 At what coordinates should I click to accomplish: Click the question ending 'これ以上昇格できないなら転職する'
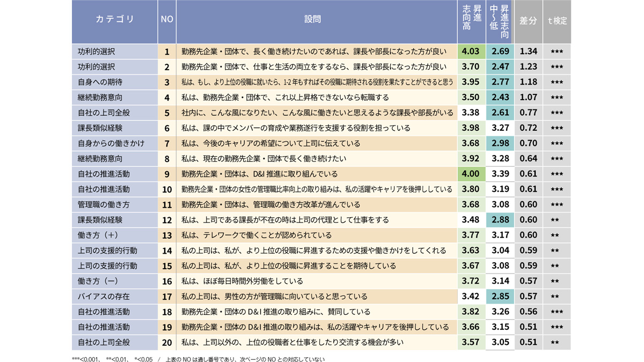pyautogui.click(x=317, y=98)
